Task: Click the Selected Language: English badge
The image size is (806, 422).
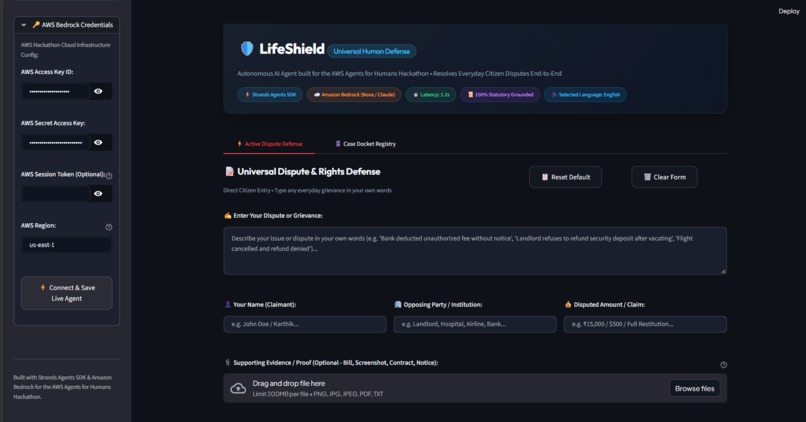Action: 585,95
